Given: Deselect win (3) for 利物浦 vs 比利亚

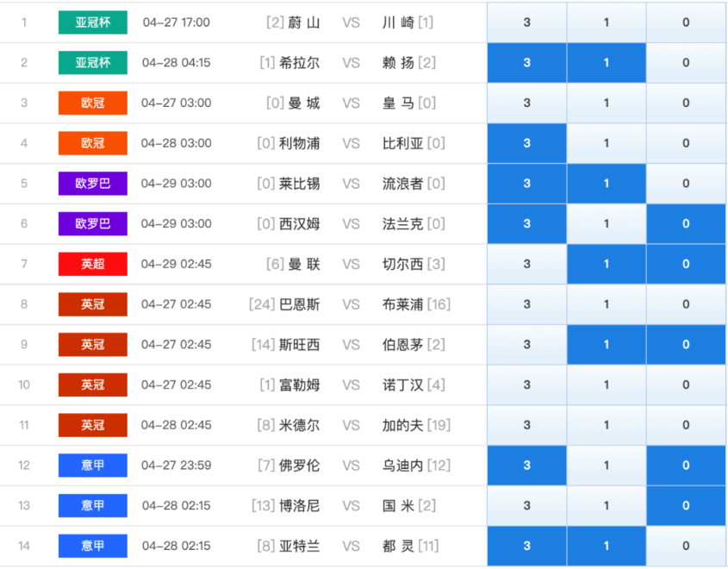Looking at the screenshot, I should tap(527, 143).
